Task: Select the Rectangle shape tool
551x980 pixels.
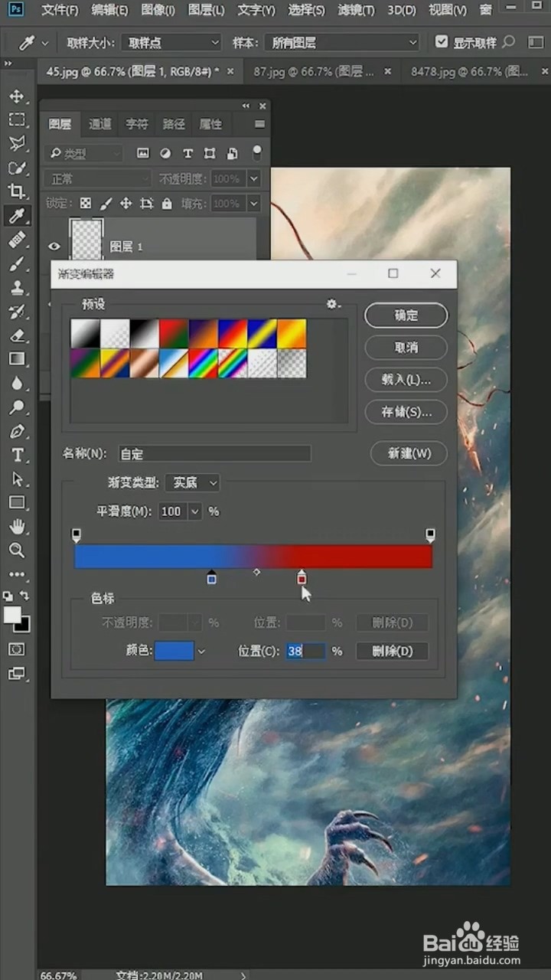Action: tap(17, 503)
